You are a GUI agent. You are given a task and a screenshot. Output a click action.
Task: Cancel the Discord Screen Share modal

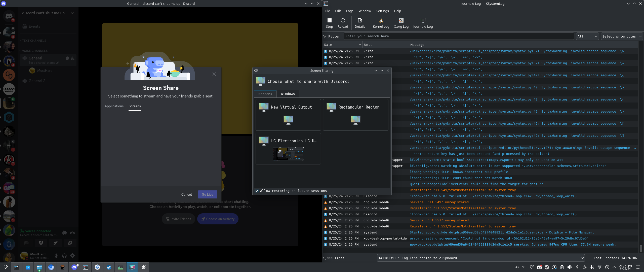click(x=186, y=194)
